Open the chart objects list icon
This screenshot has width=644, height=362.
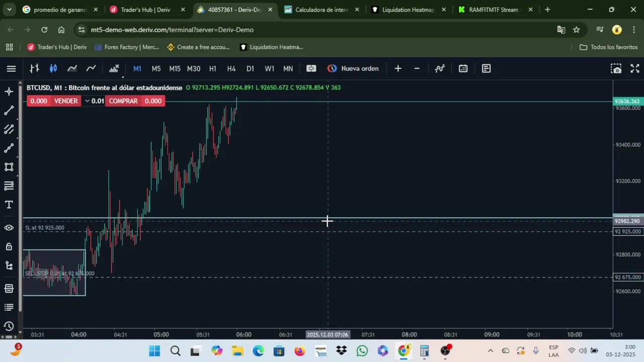tap(440, 68)
